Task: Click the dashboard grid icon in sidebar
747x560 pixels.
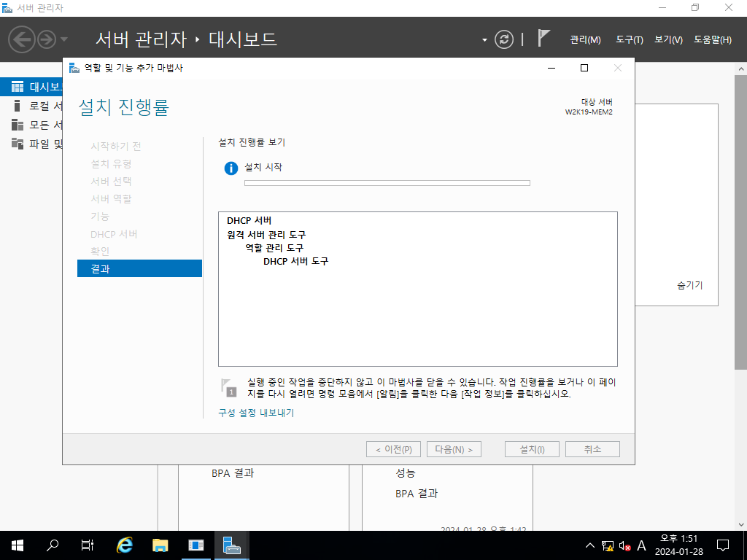Action: pyautogui.click(x=18, y=87)
